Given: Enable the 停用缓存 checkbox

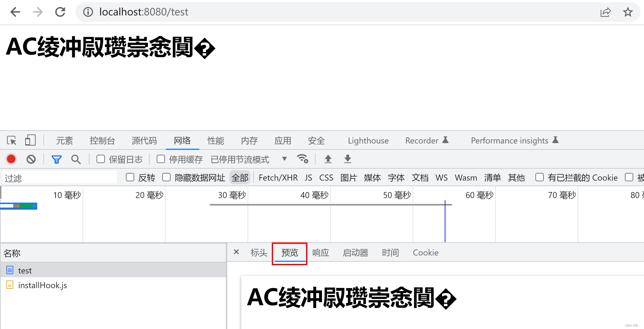Looking at the screenshot, I should (161, 159).
